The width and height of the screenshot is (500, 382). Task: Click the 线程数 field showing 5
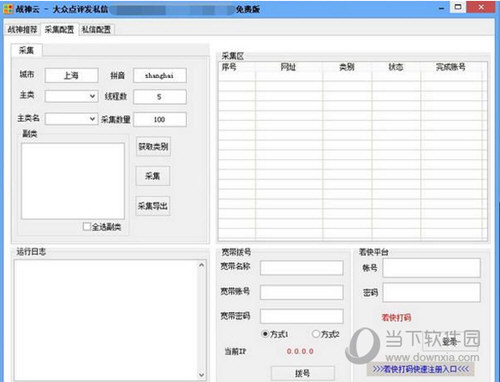click(x=160, y=97)
